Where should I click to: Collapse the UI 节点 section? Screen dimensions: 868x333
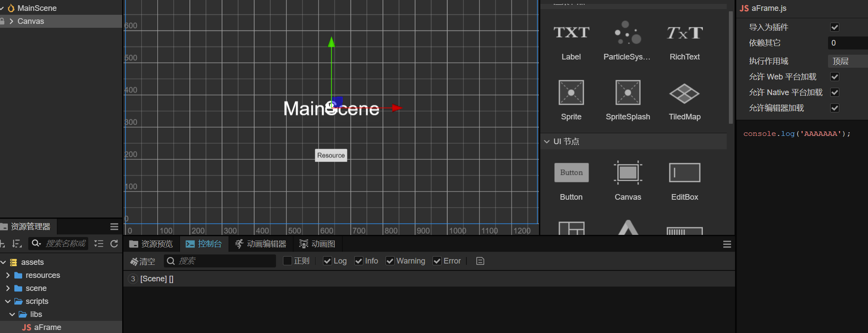tap(547, 142)
